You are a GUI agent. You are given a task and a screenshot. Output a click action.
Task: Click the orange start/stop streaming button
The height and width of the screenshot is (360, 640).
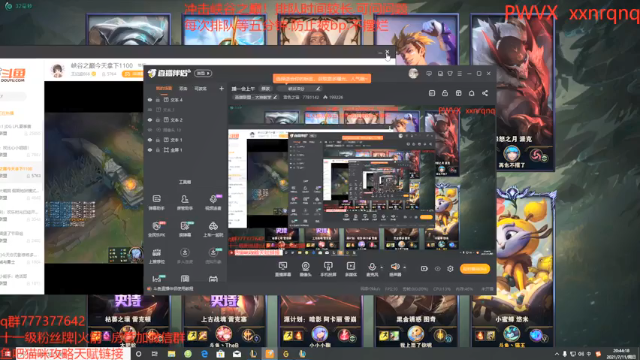475,269
